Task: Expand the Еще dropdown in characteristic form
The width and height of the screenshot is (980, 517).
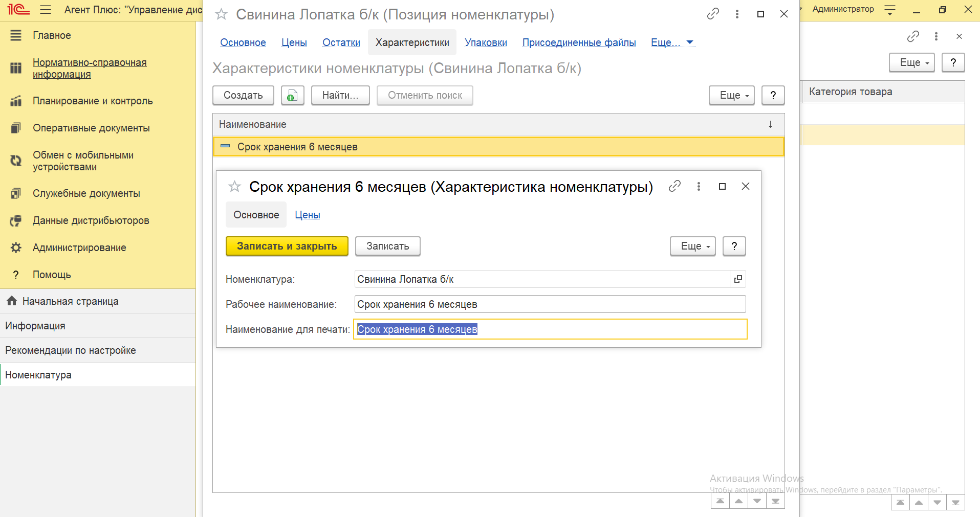Action: 692,246
